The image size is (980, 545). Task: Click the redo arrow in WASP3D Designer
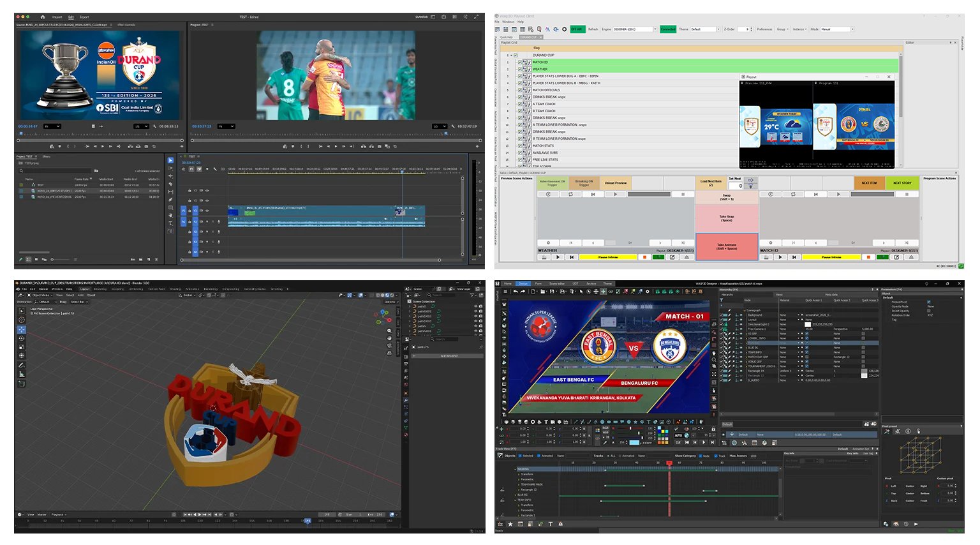523,291
